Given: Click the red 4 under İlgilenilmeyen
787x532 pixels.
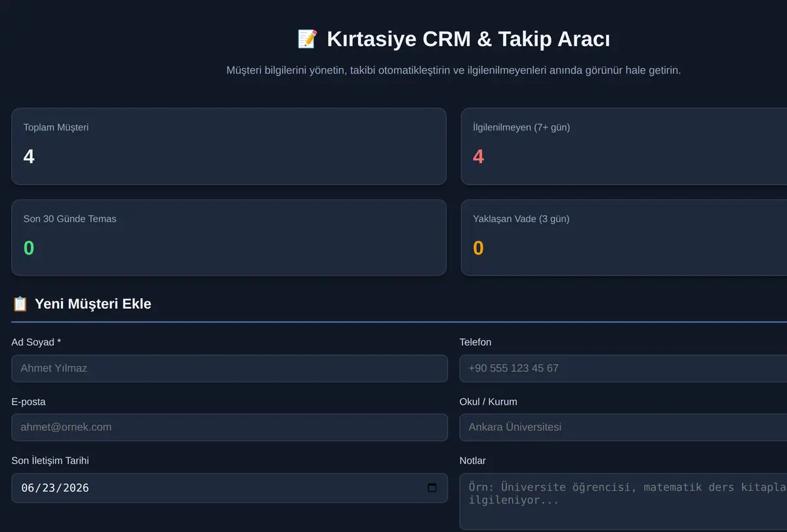Looking at the screenshot, I should pos(479,157).
